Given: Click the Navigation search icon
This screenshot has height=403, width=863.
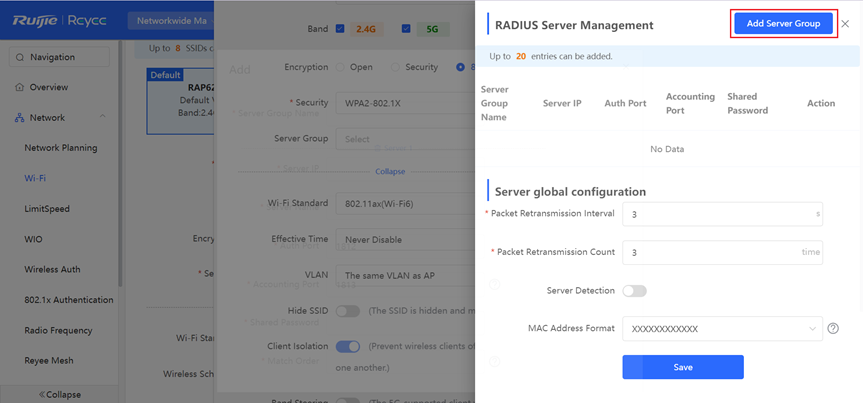Looking at the screenshot, I should [x=20, y=57].
